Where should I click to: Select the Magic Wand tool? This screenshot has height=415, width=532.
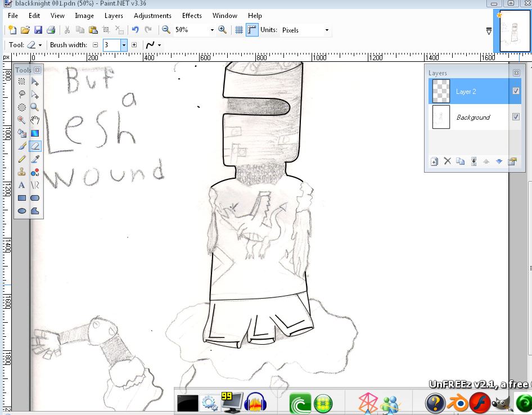pos(22,120)
